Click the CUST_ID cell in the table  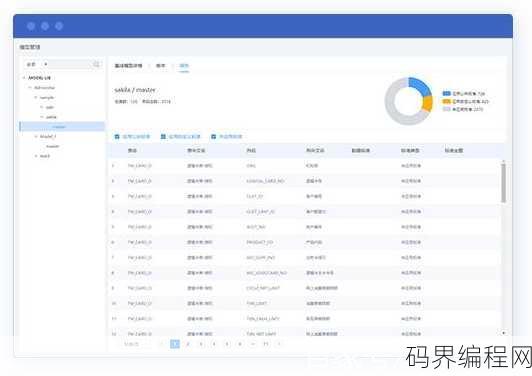pyautogui.click(x=254, y=196)
